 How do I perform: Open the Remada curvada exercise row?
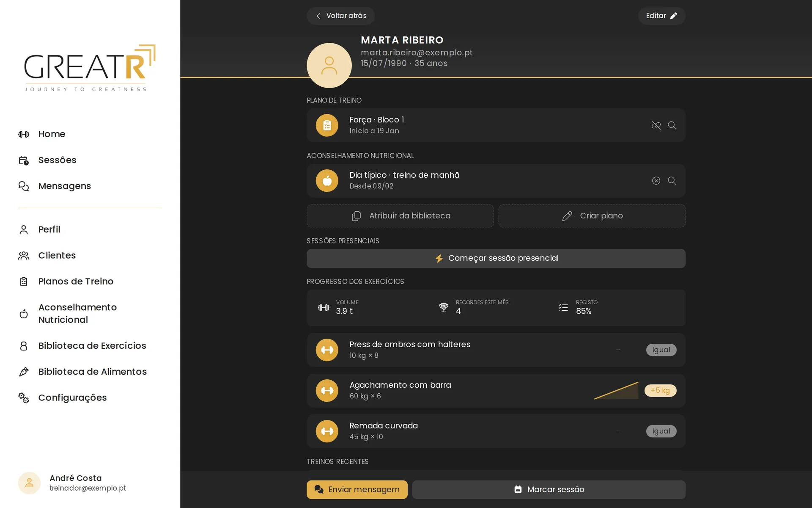[496, 431]
